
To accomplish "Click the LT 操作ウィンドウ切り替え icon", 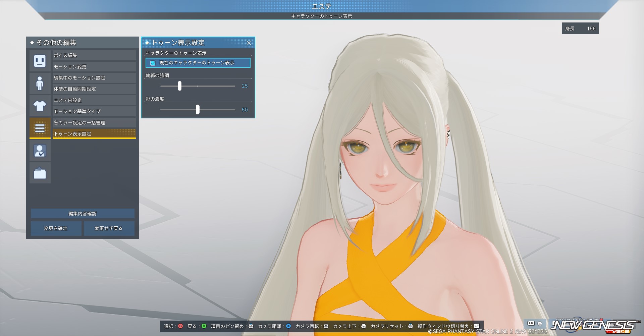I will pyautogui.click(x=477, y=326).
